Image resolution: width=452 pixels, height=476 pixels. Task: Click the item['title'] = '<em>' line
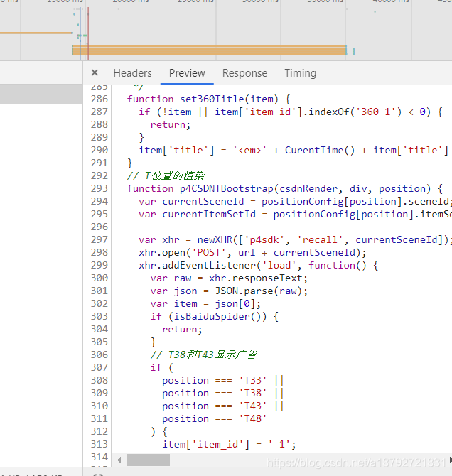pos(294,151)
